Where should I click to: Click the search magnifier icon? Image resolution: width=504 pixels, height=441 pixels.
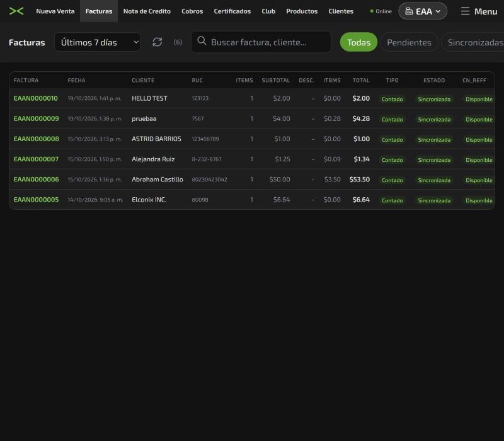(x=202, y=41)
